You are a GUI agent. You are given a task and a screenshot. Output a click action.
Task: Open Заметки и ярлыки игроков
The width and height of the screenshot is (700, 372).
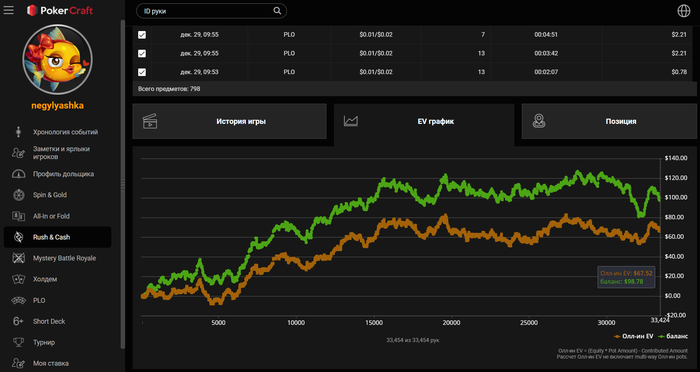pos(61,153)
